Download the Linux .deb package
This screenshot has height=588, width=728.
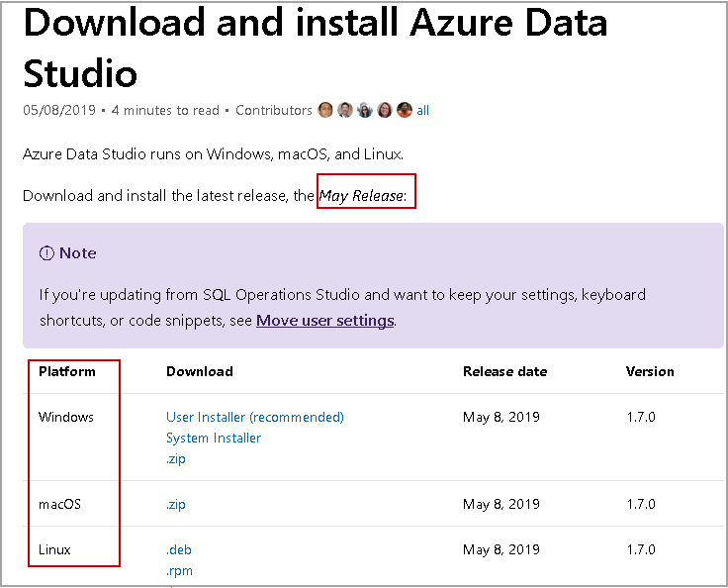(180, 549)
